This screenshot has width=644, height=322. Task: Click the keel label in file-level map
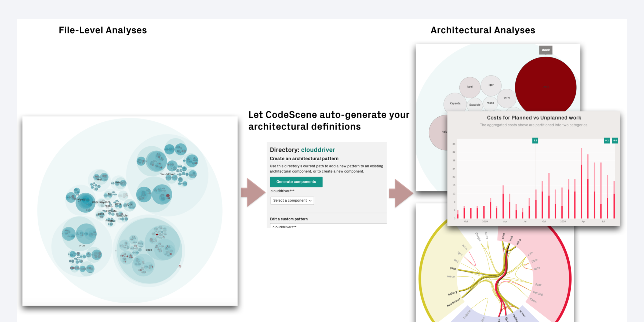(99, 179)
